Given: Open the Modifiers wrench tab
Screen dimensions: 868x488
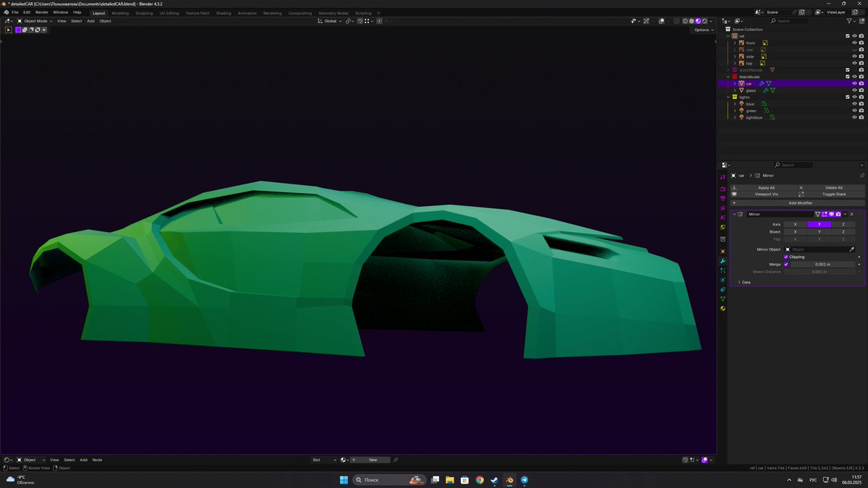Looking at the screenshot, I should (723, 260).
